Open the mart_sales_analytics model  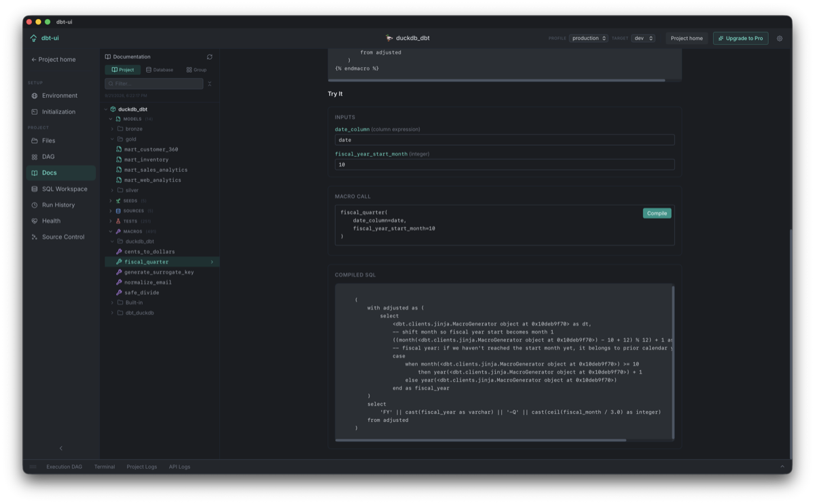coord(156,170)
